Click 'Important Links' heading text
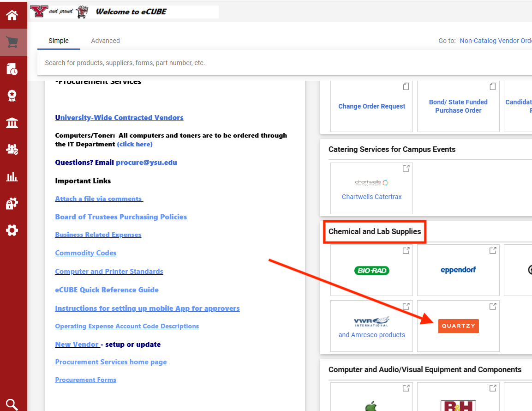The image size is (532, 411). point(83,181)
